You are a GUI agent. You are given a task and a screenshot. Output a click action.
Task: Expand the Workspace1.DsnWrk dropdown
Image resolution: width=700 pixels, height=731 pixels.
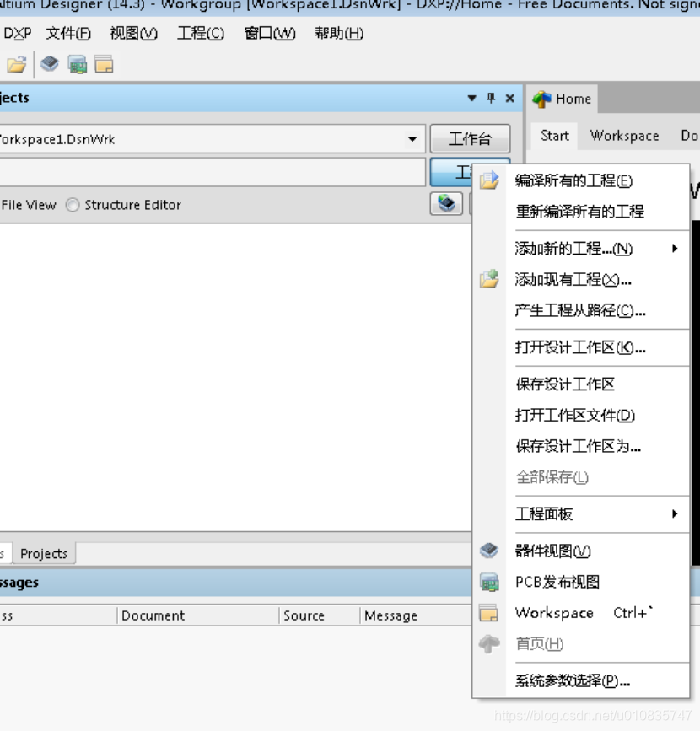tap(412, 139)
